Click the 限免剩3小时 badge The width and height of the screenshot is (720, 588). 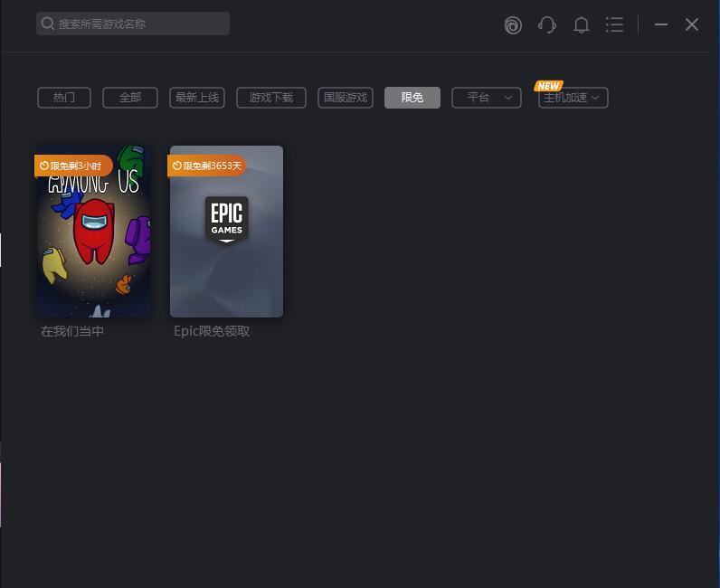pyautogui.click(x=73, y=166)
